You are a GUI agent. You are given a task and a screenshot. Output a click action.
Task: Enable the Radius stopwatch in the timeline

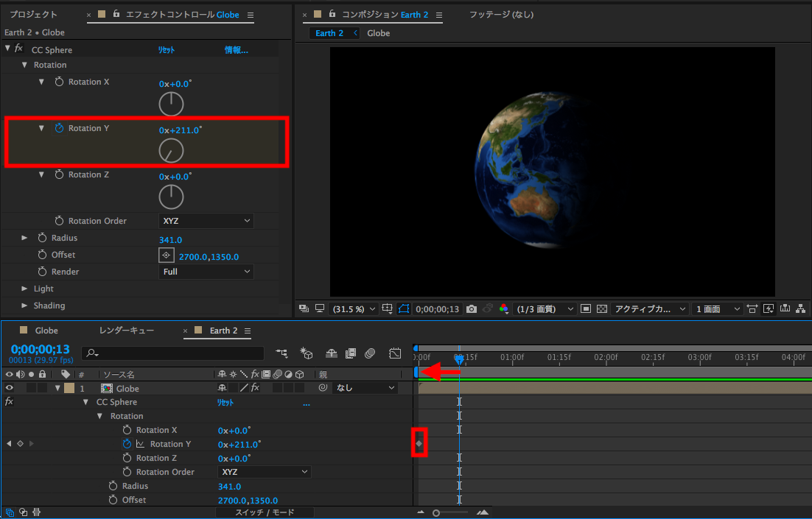click(x=113, y=486)
